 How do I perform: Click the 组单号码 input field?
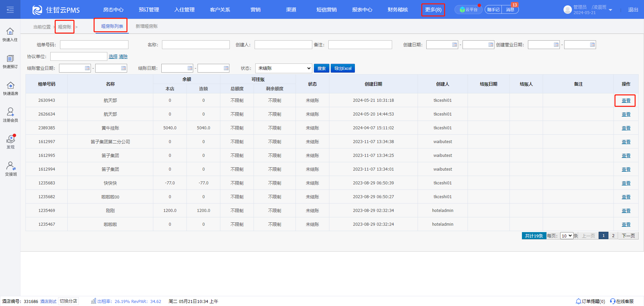(94, 45)
